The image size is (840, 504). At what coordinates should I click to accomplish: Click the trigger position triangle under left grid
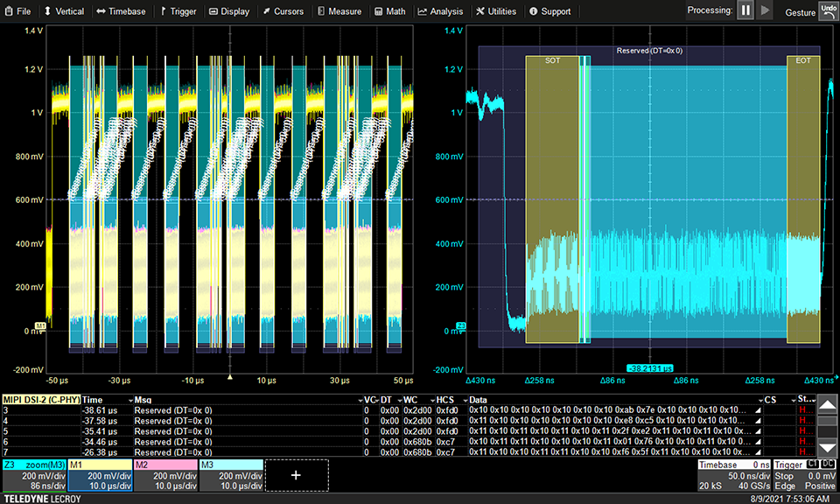[x=229, y=377]
